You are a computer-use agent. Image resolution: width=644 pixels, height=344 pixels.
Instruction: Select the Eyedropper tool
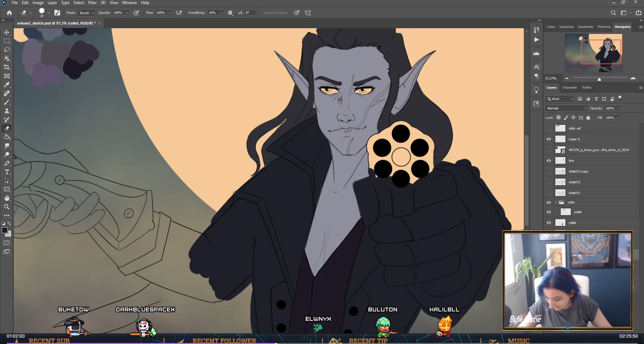[7, 85]
